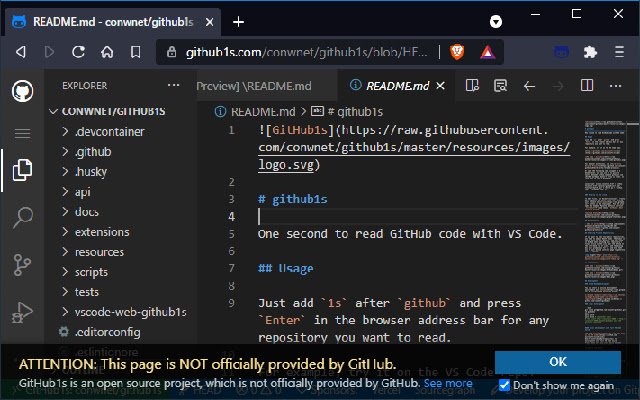
Task: Bookmark this page
Action: (136, 52)
